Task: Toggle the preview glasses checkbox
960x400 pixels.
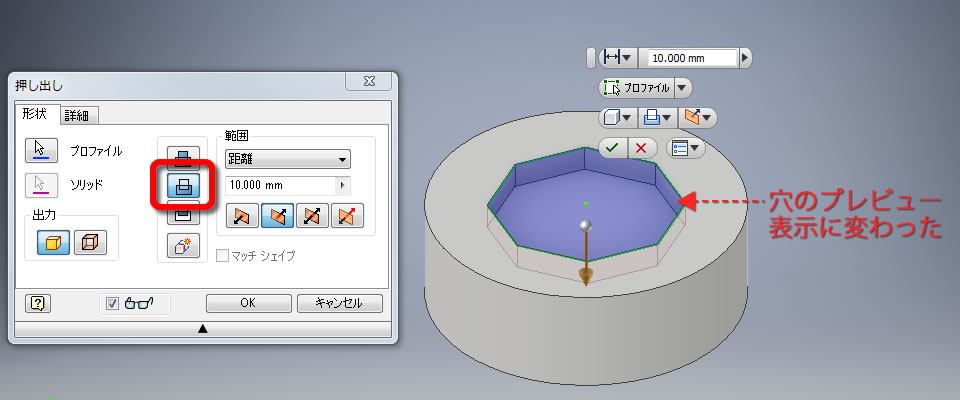Action: pyautogui.click(x=112, y=303)
